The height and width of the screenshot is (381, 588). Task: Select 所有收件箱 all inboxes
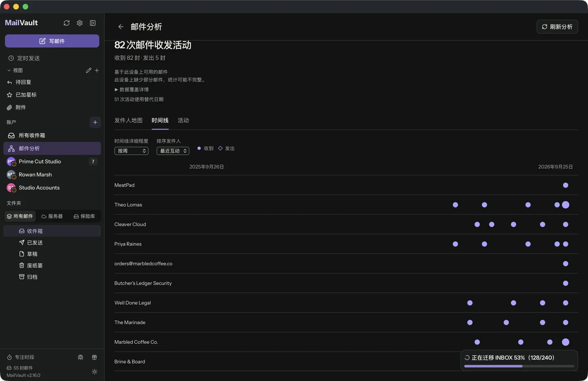52,135
